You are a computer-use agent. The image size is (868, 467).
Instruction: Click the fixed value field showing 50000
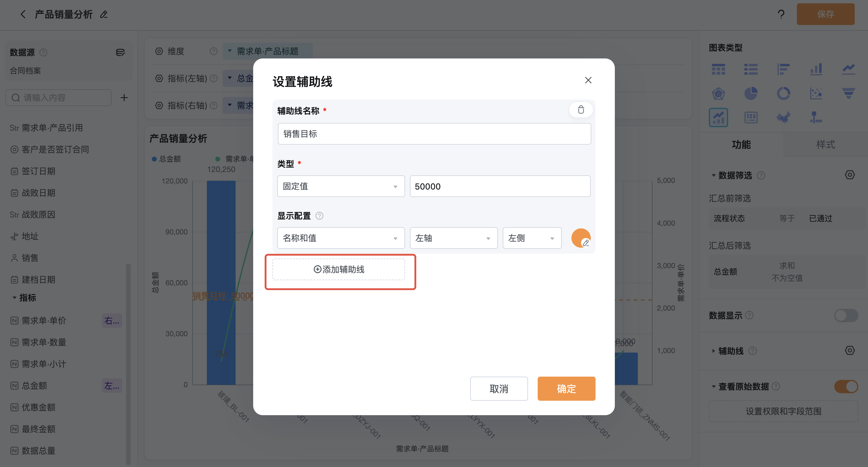point(500,186)
